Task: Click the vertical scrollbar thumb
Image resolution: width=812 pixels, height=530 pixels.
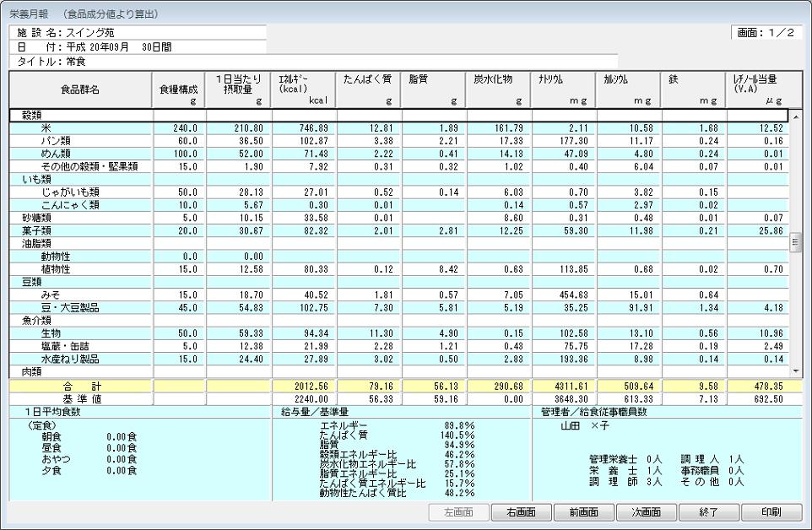Action: coord(794,243)
